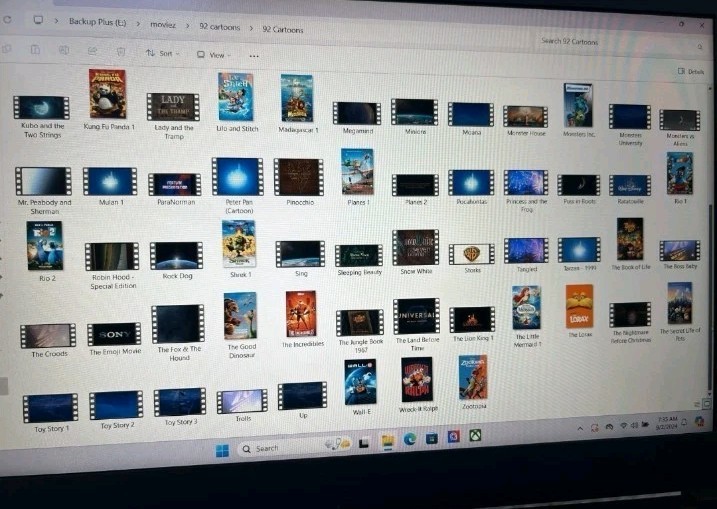Click the Delete trash icon in toolbar

121,52
